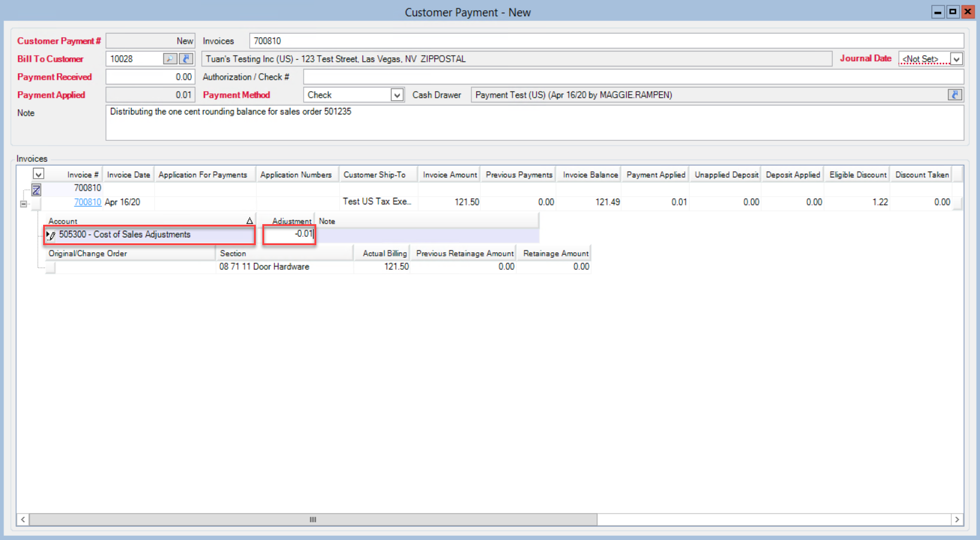980x540 pixels.
Task: Click Deposit Applied column header
Action: tap(793, 174)
